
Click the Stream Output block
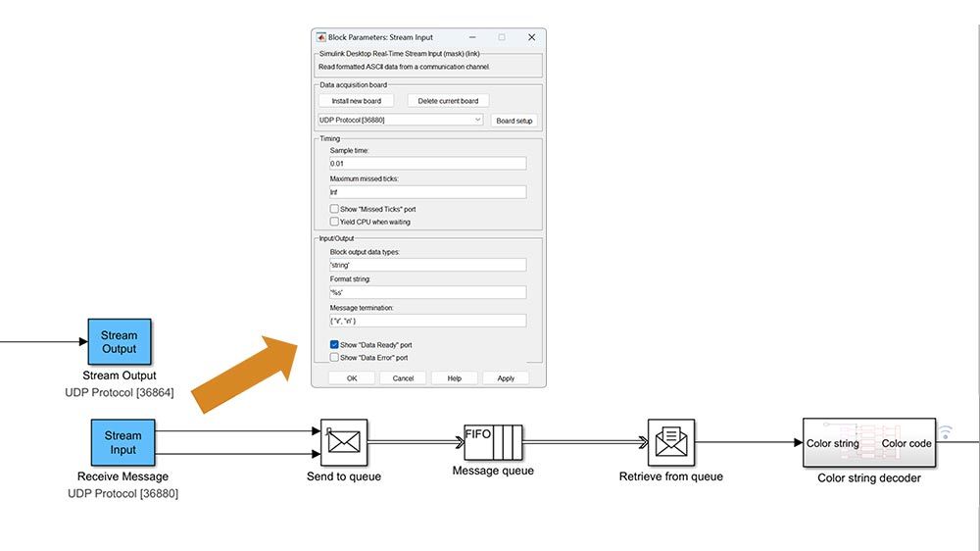pyautogui.click(x=119, y=342)
